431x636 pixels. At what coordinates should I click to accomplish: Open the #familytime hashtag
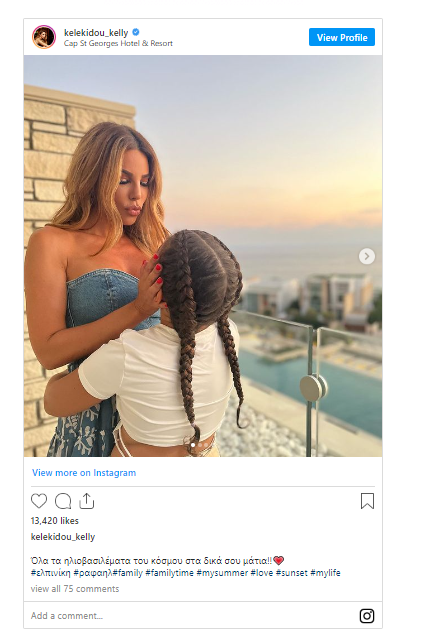pyautogui.click(x=169, y=573)
